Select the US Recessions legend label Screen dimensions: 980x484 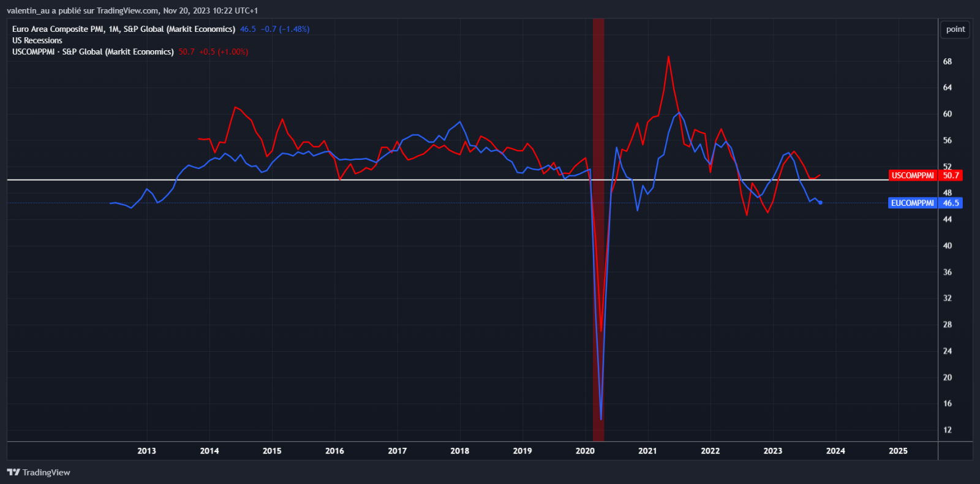point(37,40)
